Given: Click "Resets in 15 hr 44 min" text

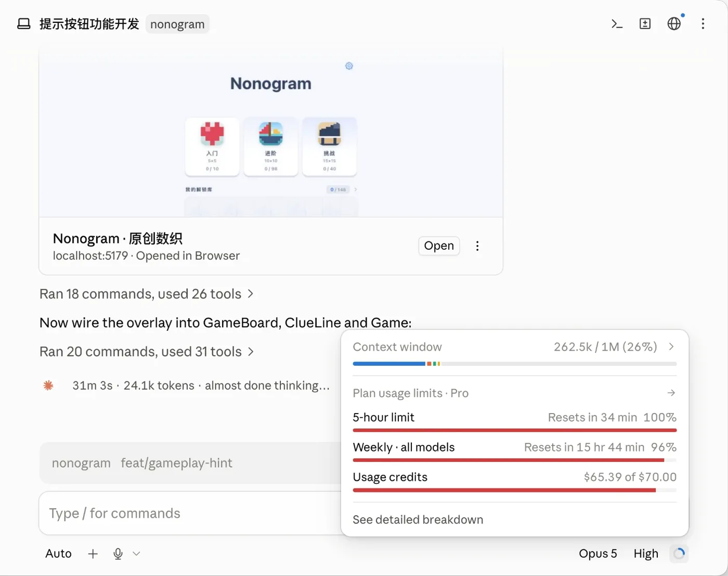Looking at the screenshot, I should [x=584, y=447].
